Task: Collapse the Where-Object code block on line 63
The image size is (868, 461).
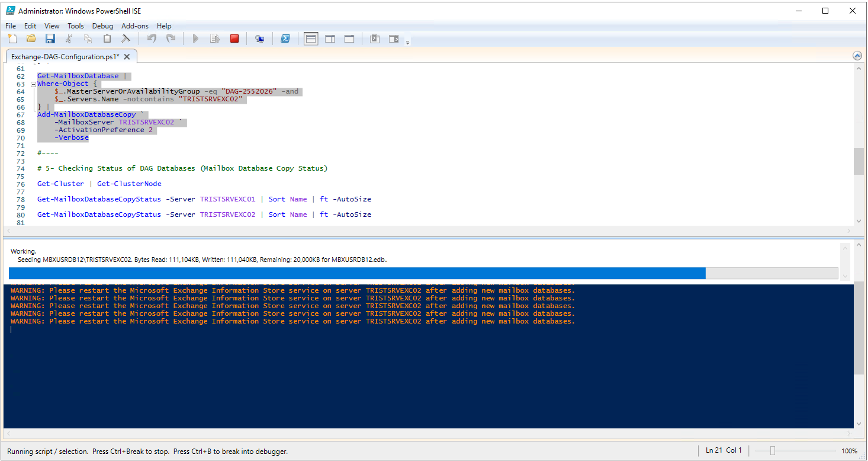Action: [34, 84]
